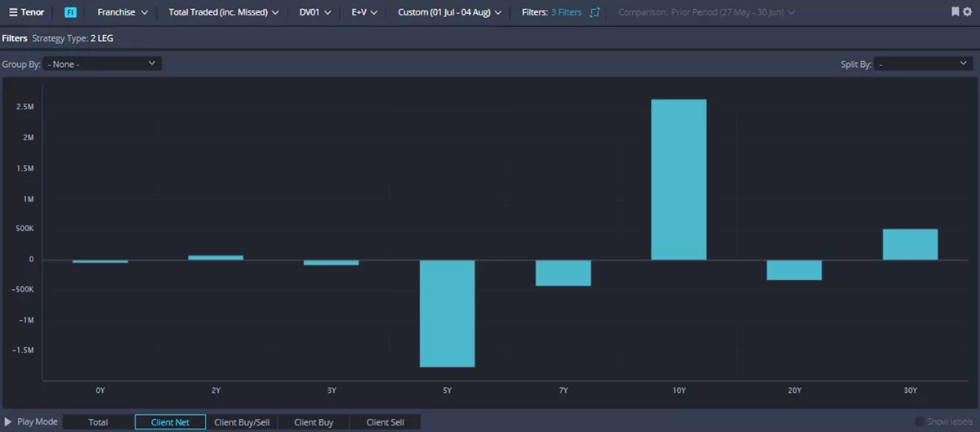The width and height of the screenshot is (980, 432).
Task: Enable the Show labels checkbox
Action: (x=920, y=421)
